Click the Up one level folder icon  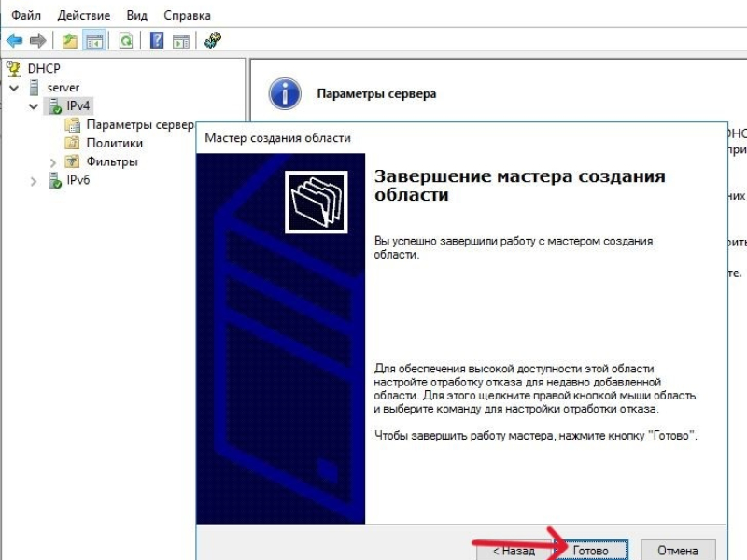pyautogui.click(x=69, y=40)
